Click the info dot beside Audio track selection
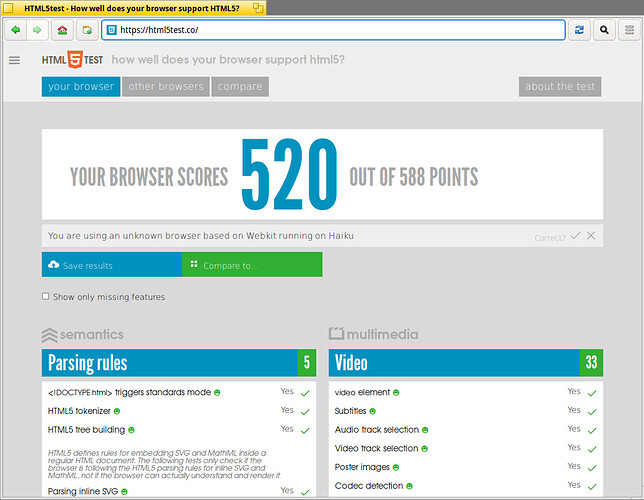The height and width of the screenshot is (500, 644). (425, 430)
